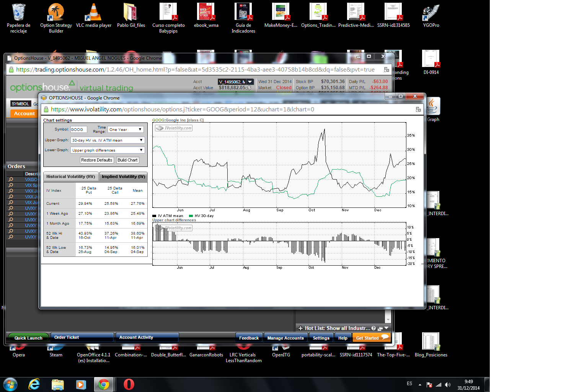This screenshot has height=392, width=574.
Task: Click the Hot List plus icon
Action: pyautogui.click(x=300, y=328)
